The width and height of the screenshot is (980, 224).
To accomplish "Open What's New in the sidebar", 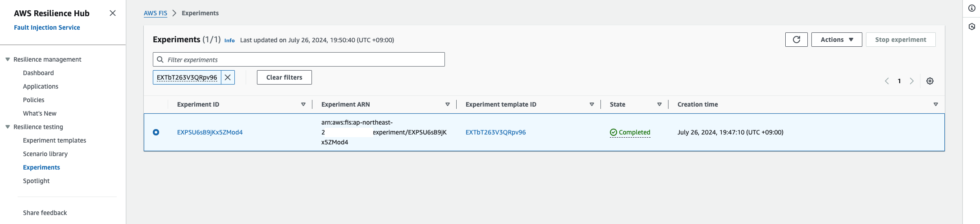I will (x=40, y=113).
